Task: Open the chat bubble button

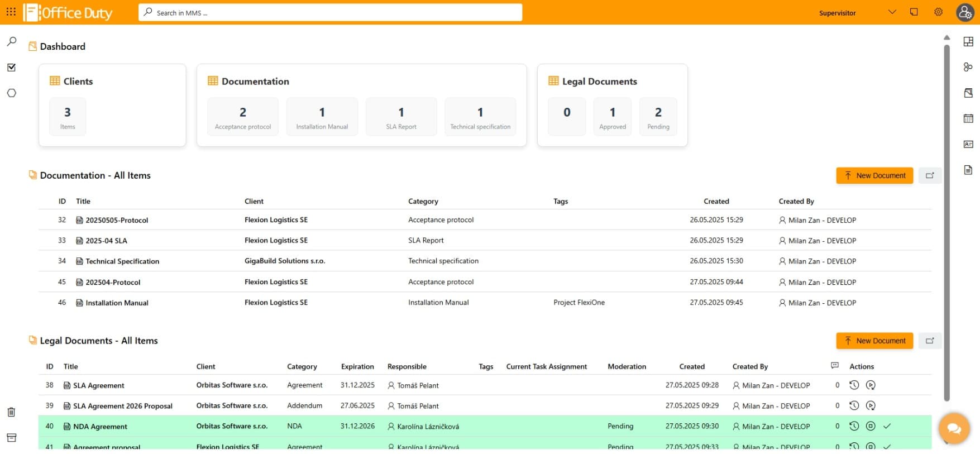Action: tap(954, 428)
